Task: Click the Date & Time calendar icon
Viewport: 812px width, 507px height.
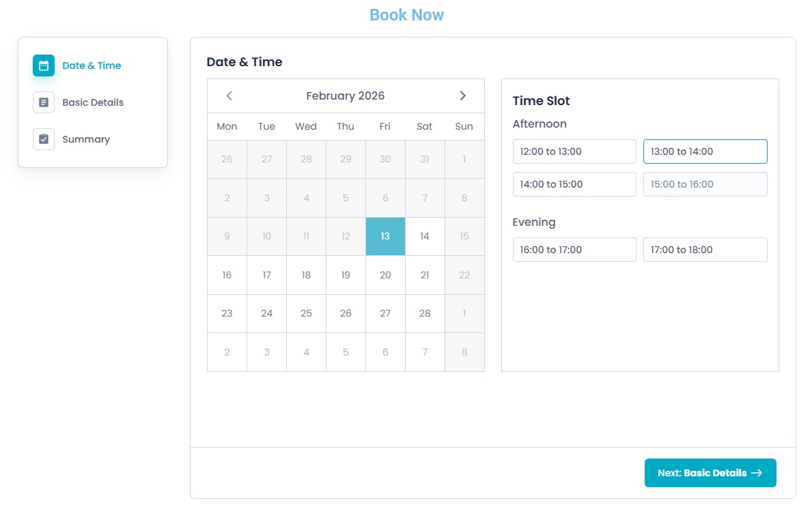Action: [x=44, y=66]
